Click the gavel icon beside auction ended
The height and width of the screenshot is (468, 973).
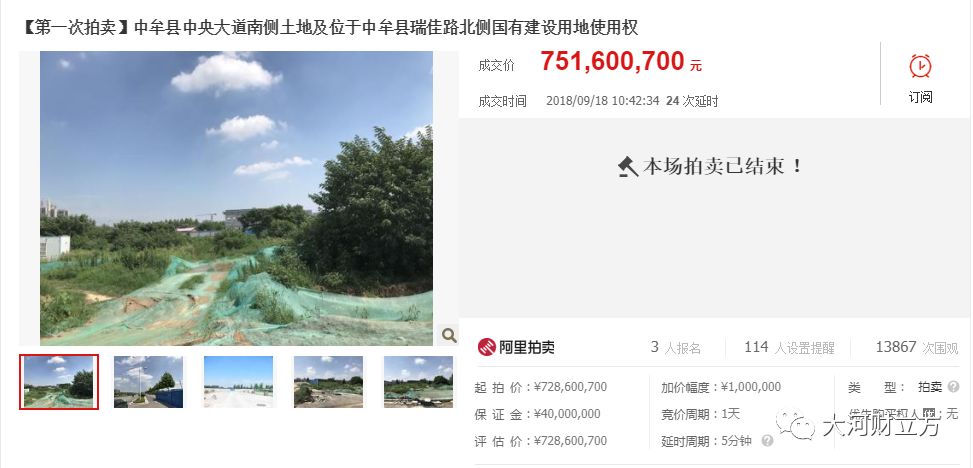coord(627,167)
